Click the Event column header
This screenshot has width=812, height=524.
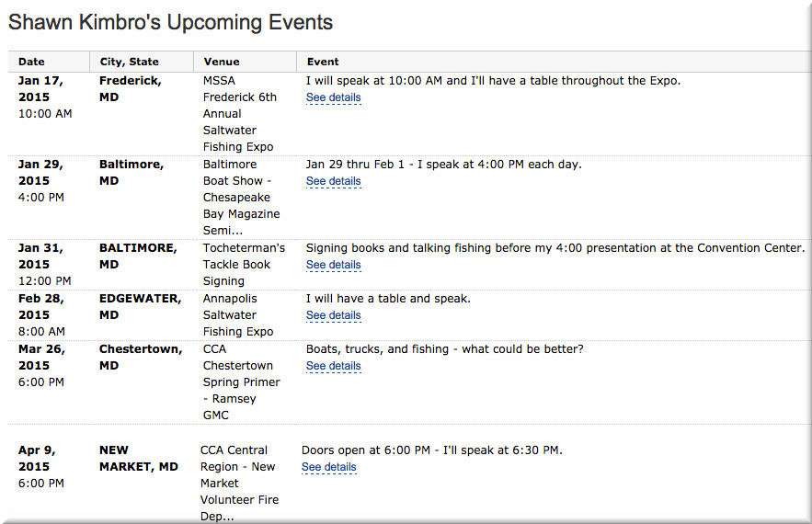click(x=323, y=62)
